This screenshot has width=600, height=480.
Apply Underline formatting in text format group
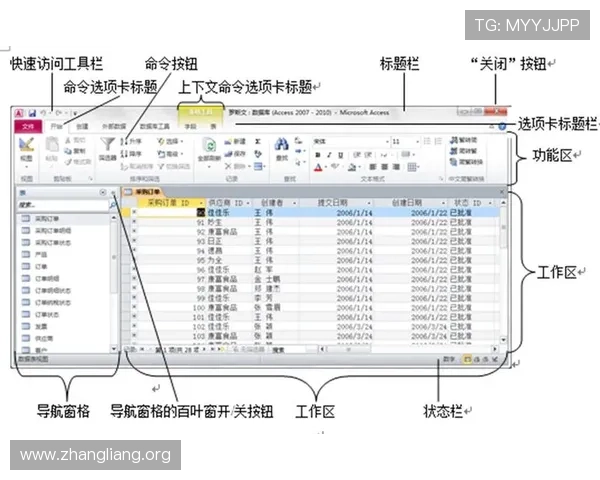click(341, 155)
